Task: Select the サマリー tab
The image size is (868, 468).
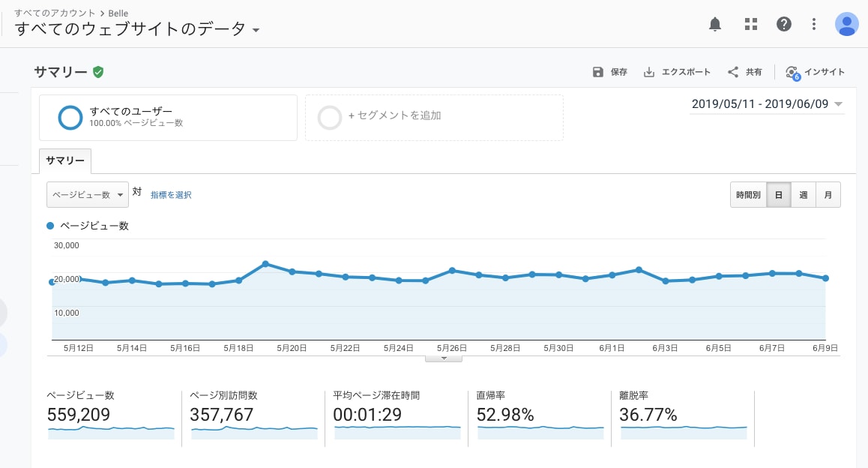Action: click(x=65, y=160)
